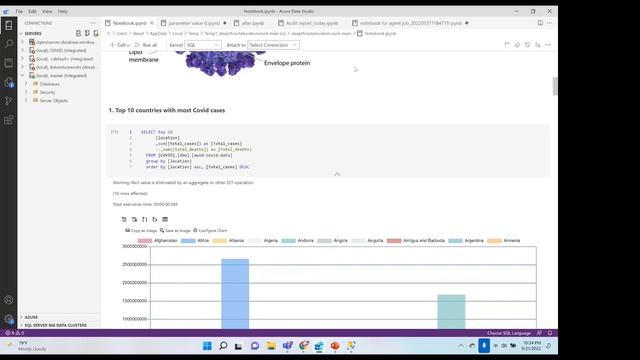Open the Help menu

[62, 11]
